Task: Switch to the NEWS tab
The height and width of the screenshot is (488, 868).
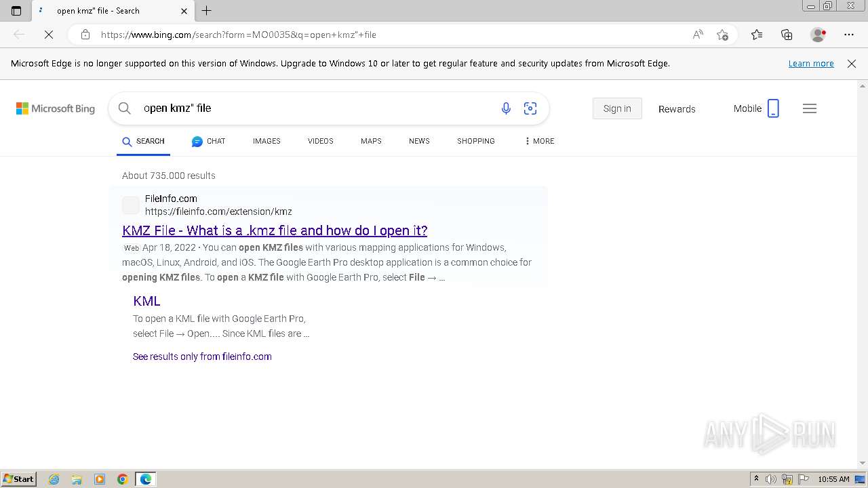Action: pyautogui.click(x=419, y=141)
